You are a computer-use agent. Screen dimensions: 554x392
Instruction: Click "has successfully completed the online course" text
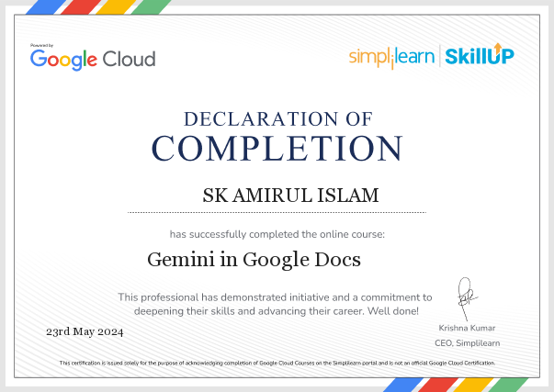coord(277,234)
